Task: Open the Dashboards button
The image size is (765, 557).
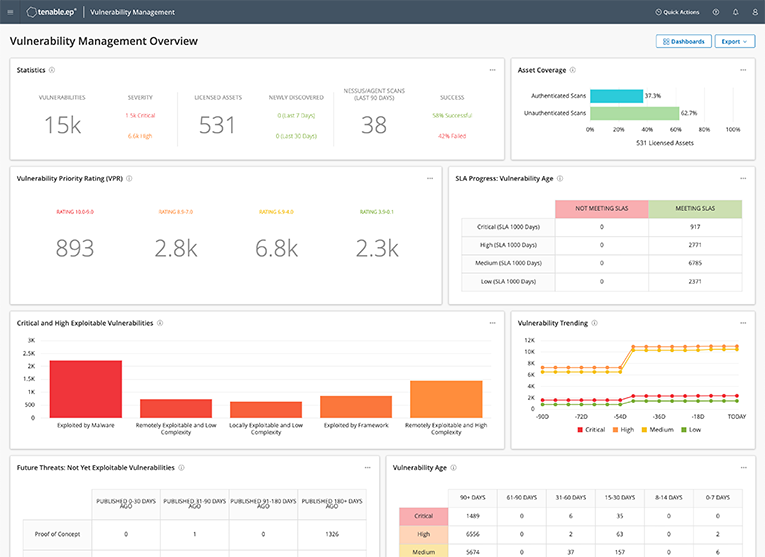Action: click(x=684, y=41)
